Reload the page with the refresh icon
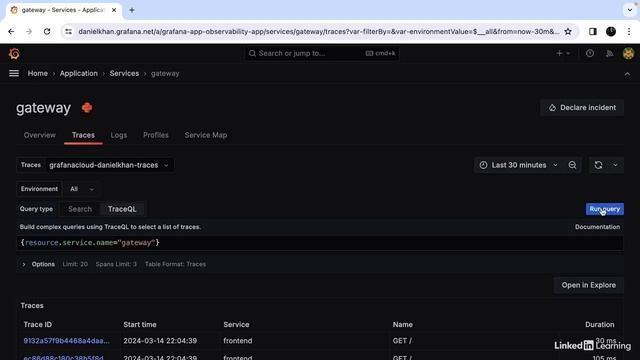The image size is (640, 360). click(47, 31)
